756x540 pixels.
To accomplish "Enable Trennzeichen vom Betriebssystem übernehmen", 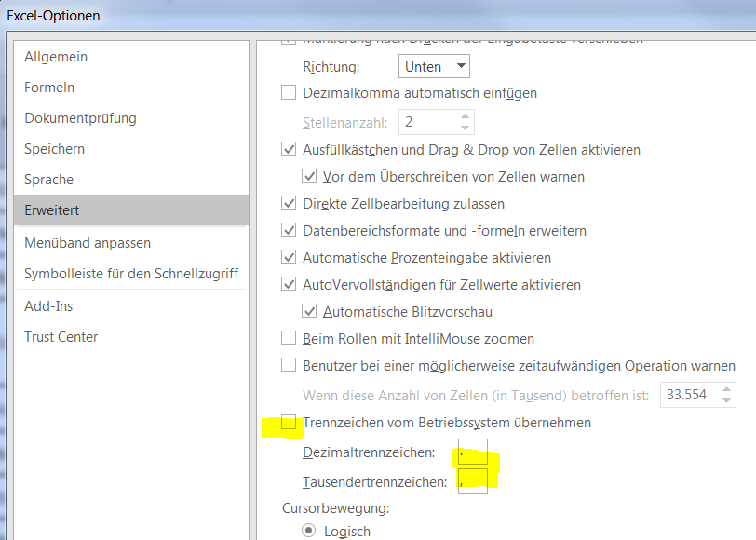I will pyautogui.click(x=289, y=423).
